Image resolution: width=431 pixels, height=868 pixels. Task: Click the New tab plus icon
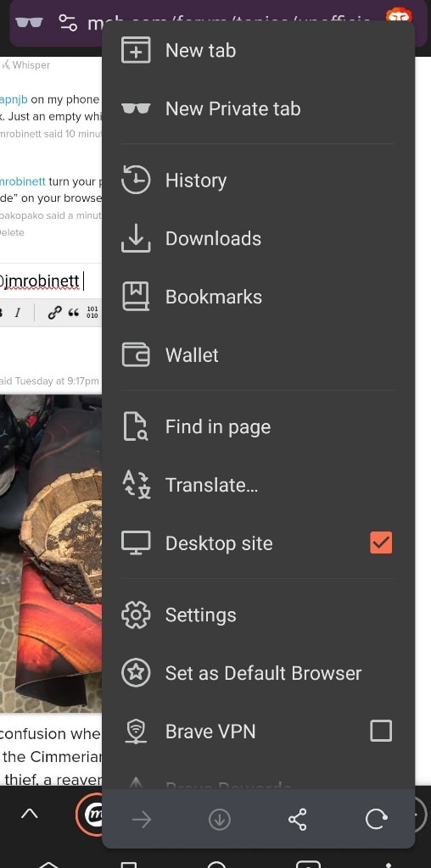pos(136,50)
